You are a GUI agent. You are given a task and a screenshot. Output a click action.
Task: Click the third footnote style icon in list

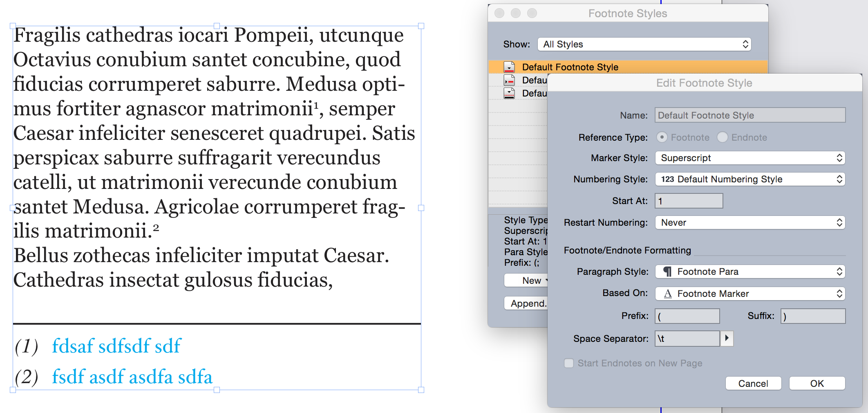pos(509,94)
